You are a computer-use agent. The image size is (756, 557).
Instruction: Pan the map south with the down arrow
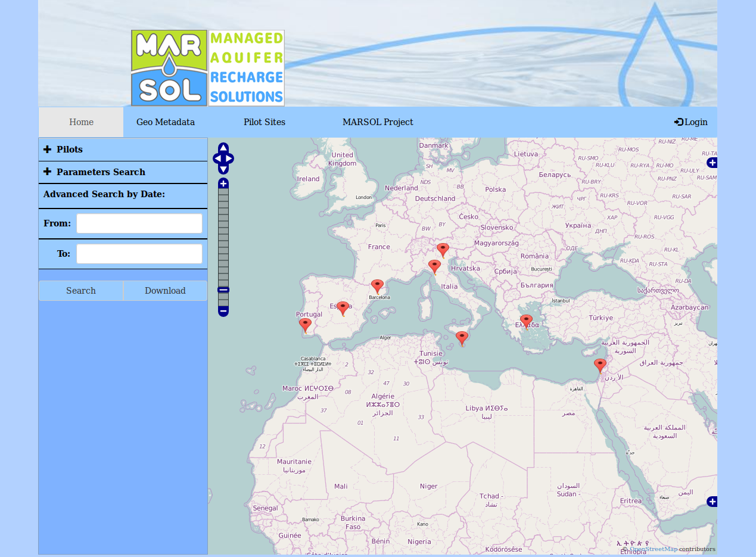(223, 169)
